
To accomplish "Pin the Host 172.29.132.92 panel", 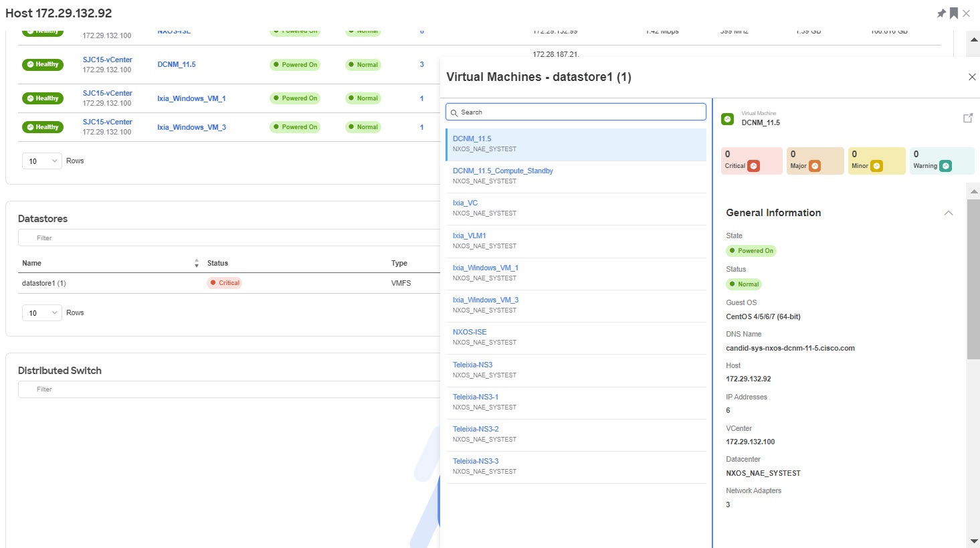I will click(941, 13).
